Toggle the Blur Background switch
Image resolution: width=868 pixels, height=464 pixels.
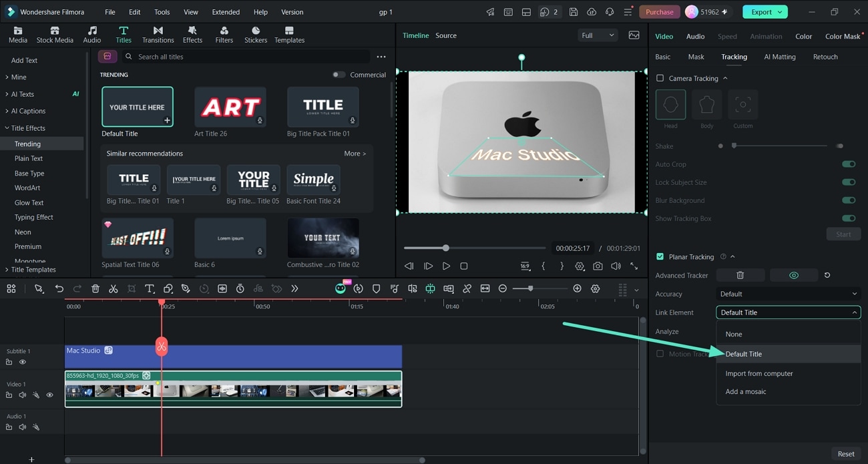coord(849,200)
